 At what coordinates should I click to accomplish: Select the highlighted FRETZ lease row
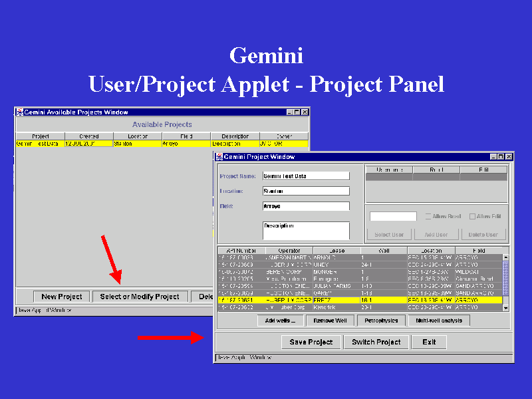(360, 301)
